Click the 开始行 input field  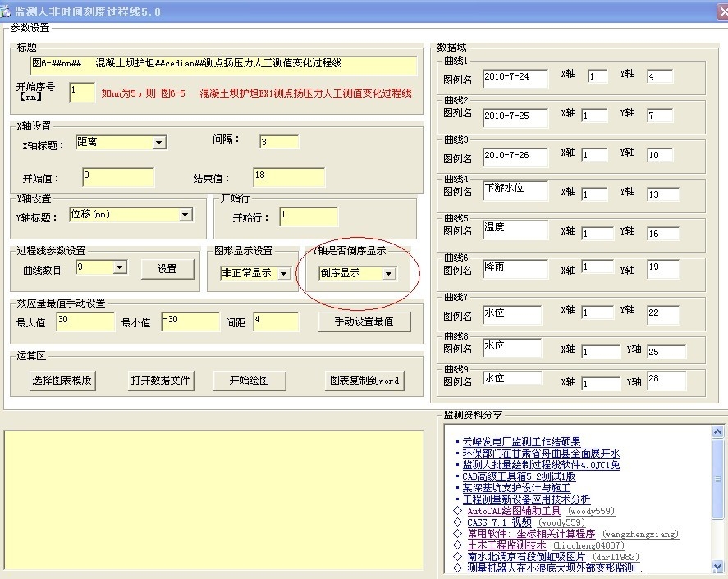pyautogui.click(x=309, y=217)
